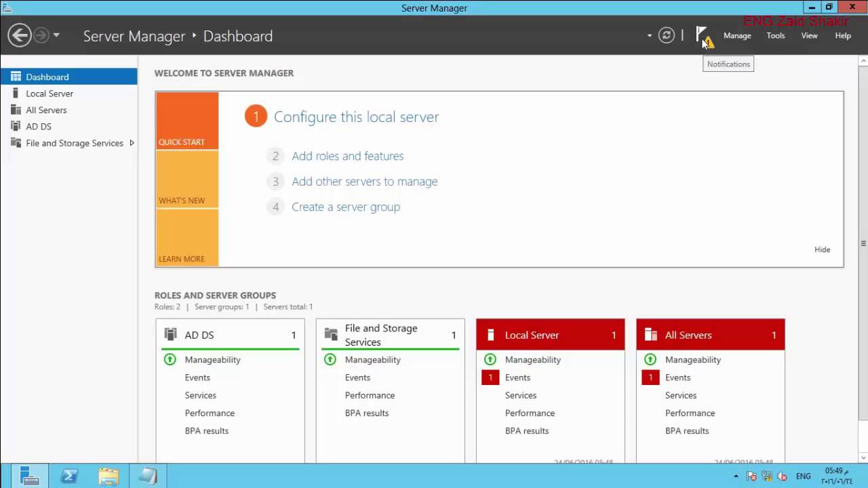Open the AD DS tile header

(231, 335)
